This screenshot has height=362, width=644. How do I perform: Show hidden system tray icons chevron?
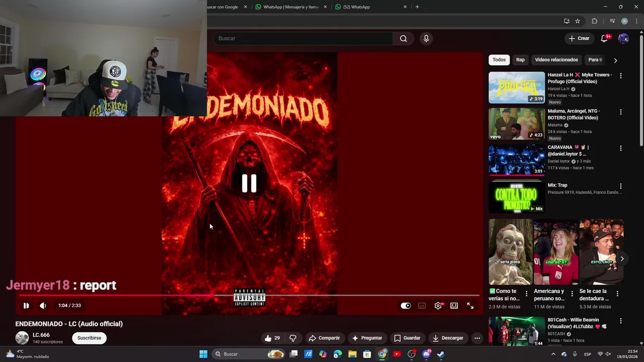(553, 354)
